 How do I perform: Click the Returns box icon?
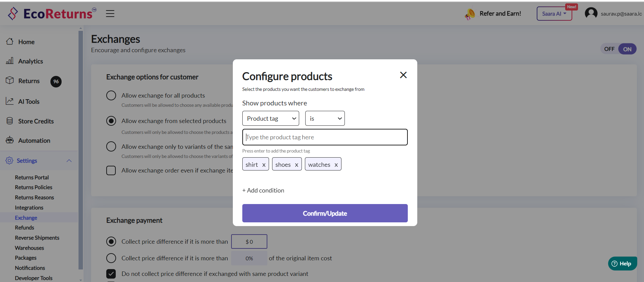click(x=10, y=80)
